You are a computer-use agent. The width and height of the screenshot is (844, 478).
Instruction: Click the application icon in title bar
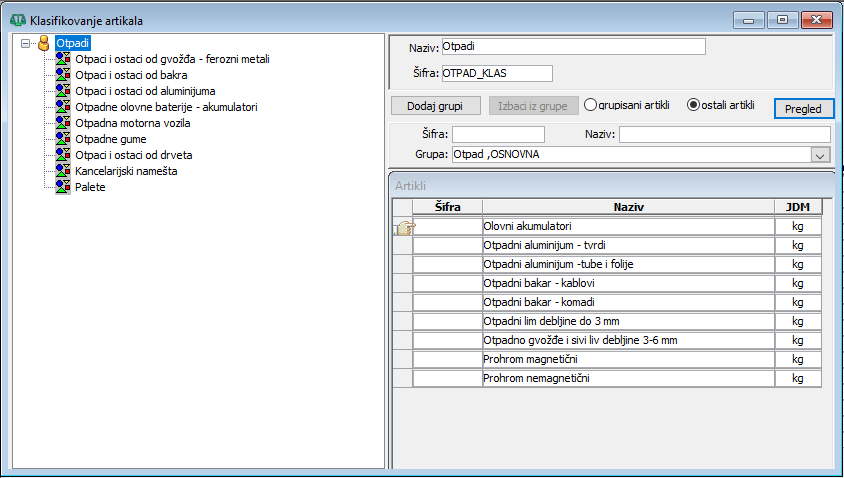[17, 18]
